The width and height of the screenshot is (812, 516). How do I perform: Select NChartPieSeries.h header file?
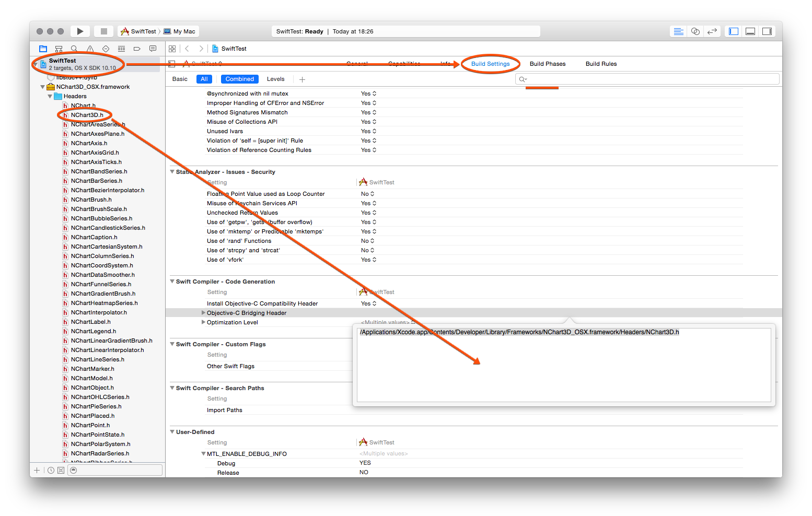[x=96, y=406]
